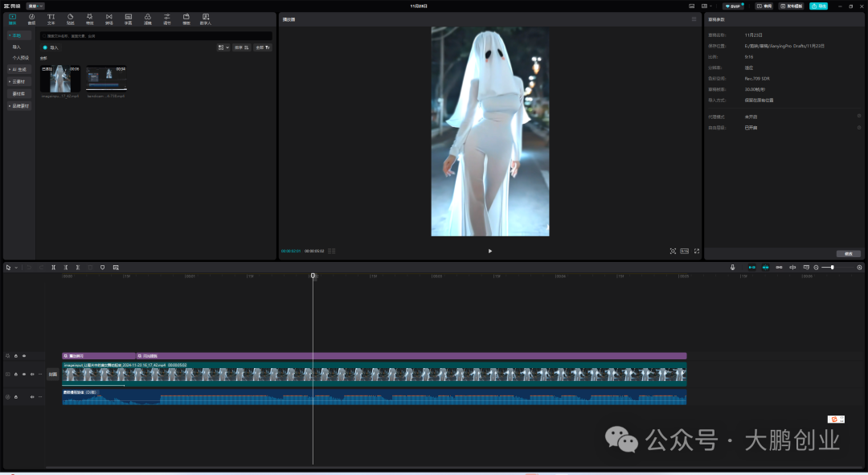Click the fullscreen preview icon in player

tap(696, 251)
